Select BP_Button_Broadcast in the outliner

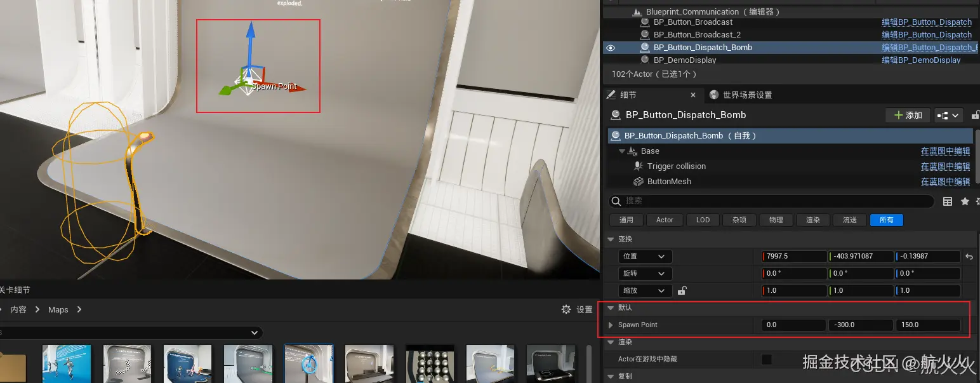tap(693, 22)
